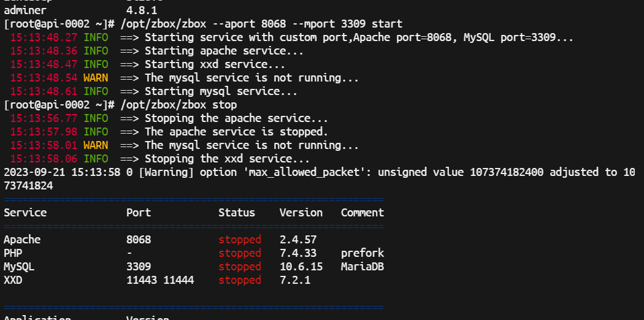Click the Comment column header
This screenshot has height=320, width=644.
362,213
